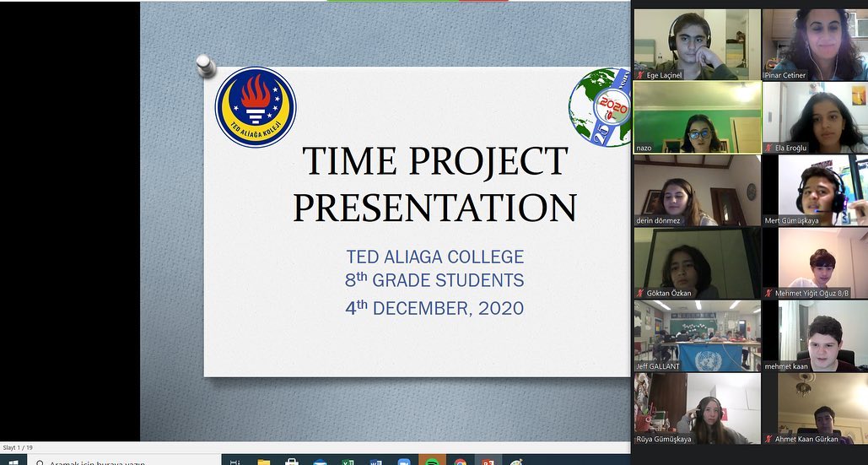Click the '8th GRADE STUDENTS' text line
The image size is (868, 465).
434,279
